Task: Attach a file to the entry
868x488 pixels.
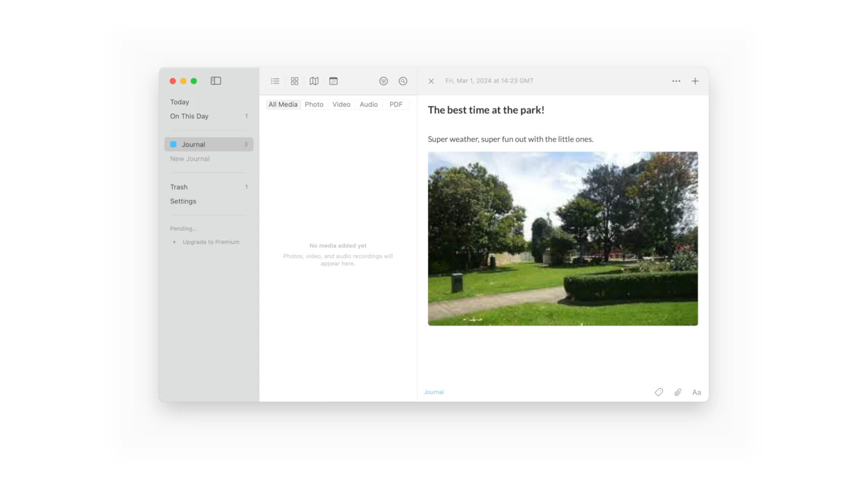Action: coord(677,392)
